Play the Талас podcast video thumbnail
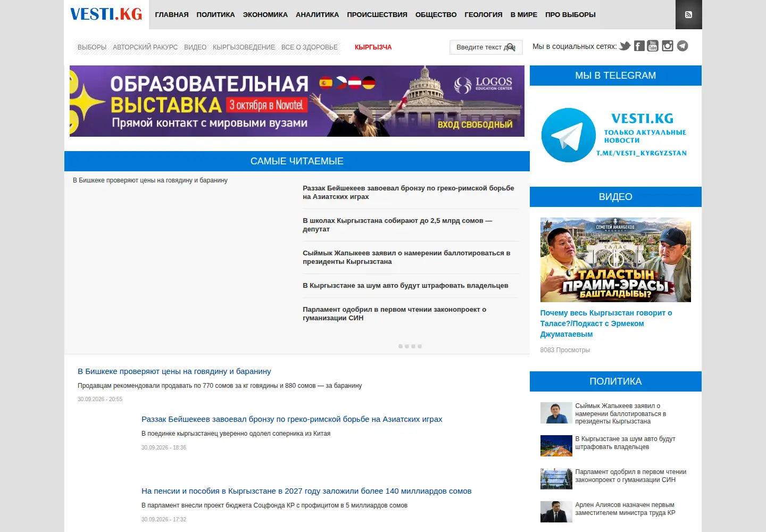The height and width of the screenshot is (532, 766). tap(615, 260)
